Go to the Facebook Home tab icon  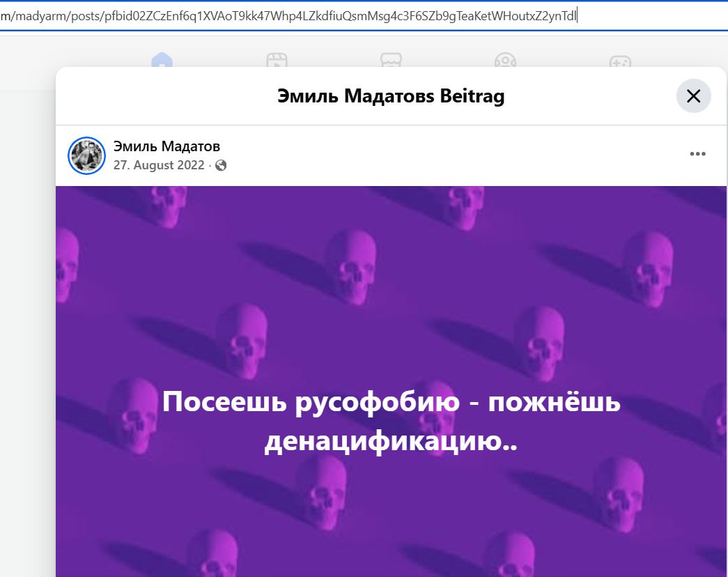(x=162, y=61)
